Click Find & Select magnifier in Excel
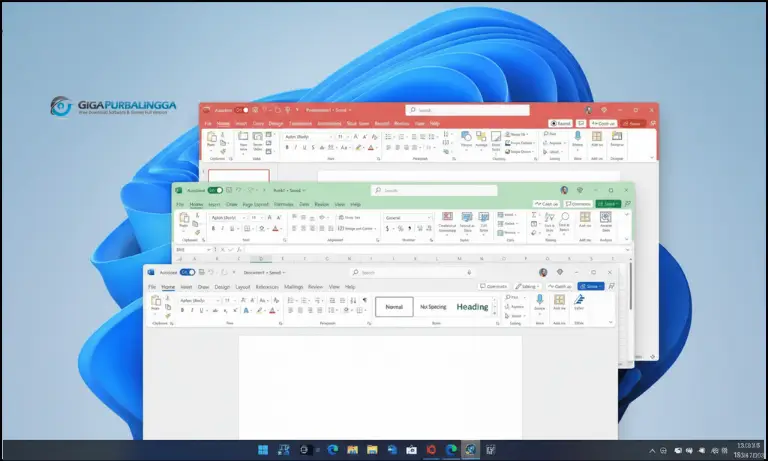The image size is (768, 461). (565, 221)
